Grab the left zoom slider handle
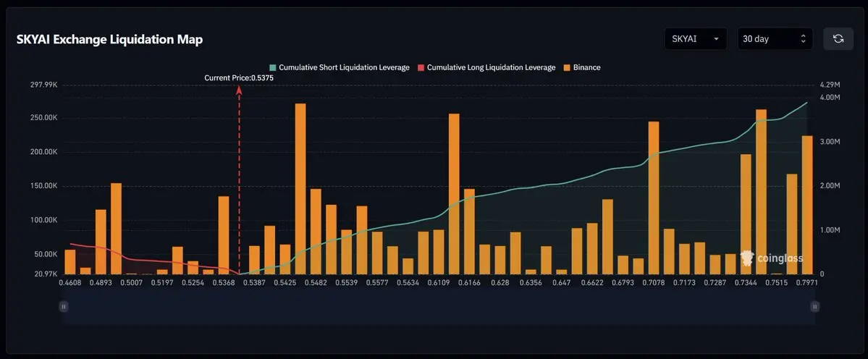The width and height of the screenshot is (868, 359). pyautogui.click(x=64, y=306)
